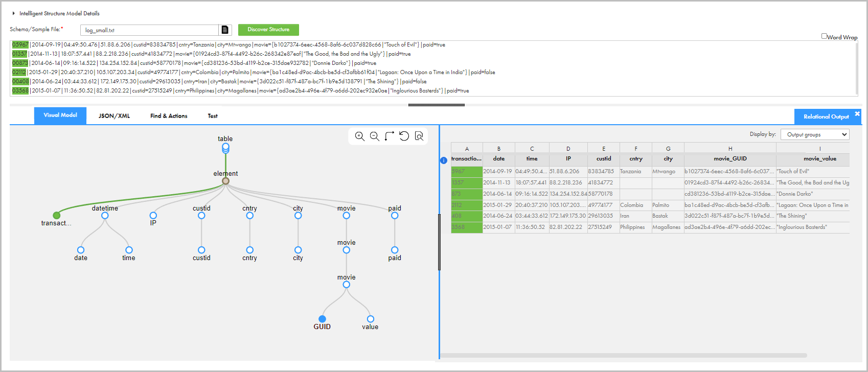Expand Intelligent Structure Model Details section
Image resolution: width=868 pixels, height=372 pixels.
pos(14,13)
